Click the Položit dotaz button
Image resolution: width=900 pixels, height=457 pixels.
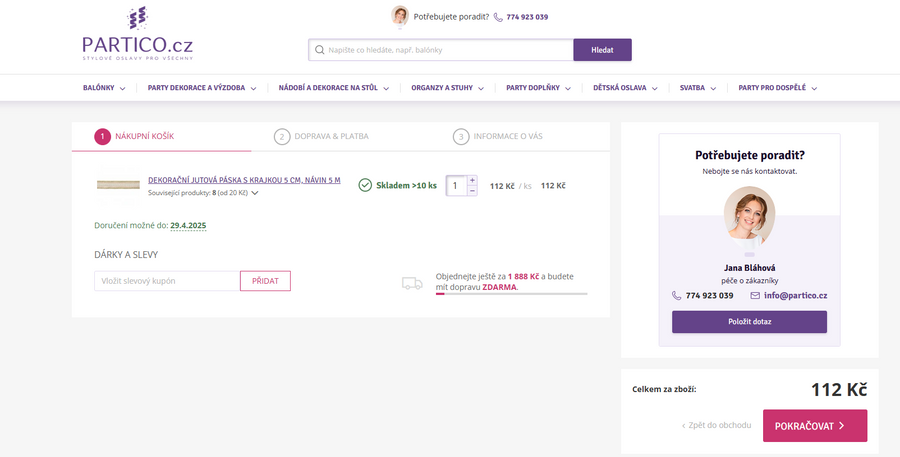pyautogui.click(x=749, y=322)
